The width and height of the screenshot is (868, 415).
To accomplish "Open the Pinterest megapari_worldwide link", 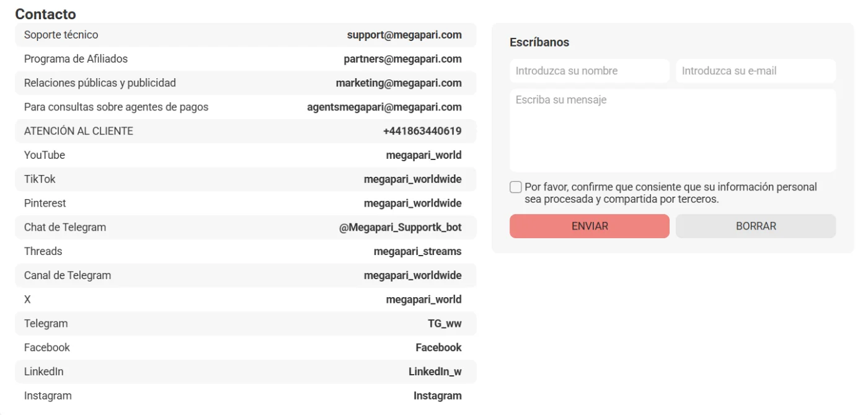I will (x=413, y=203).
